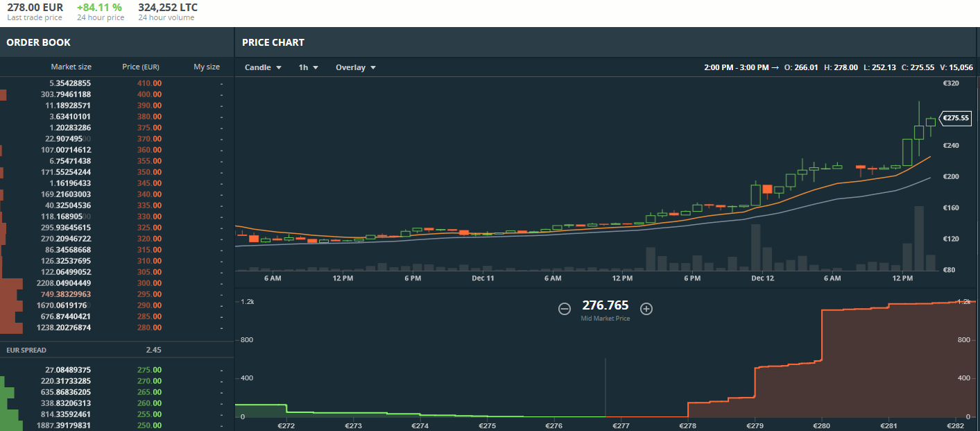Click the 410.00 ask price row

tap(148, 83)
